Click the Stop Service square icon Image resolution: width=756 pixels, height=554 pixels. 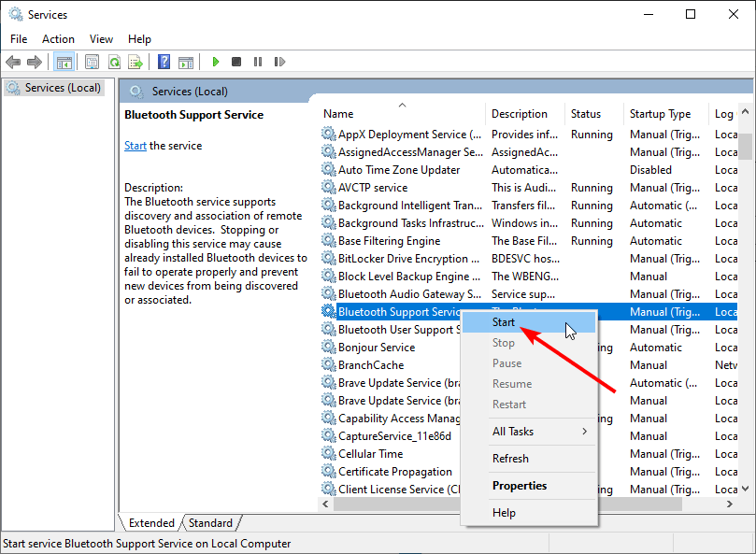236,62
